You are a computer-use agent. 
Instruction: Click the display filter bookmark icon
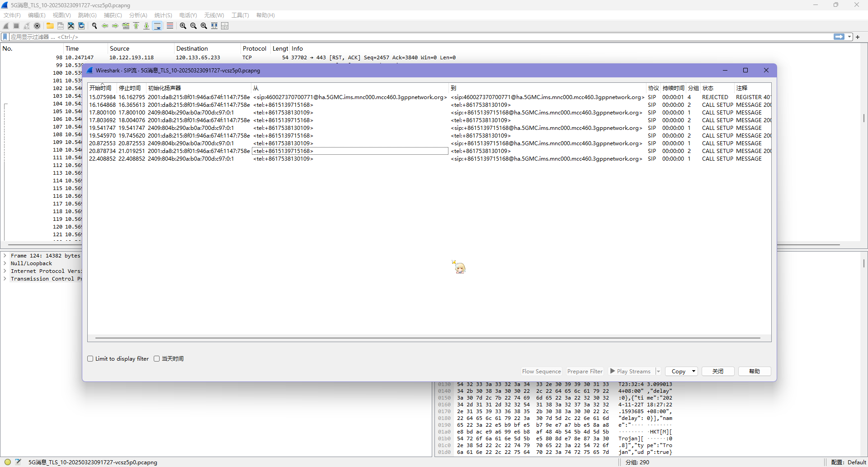(x=5, y=37)
